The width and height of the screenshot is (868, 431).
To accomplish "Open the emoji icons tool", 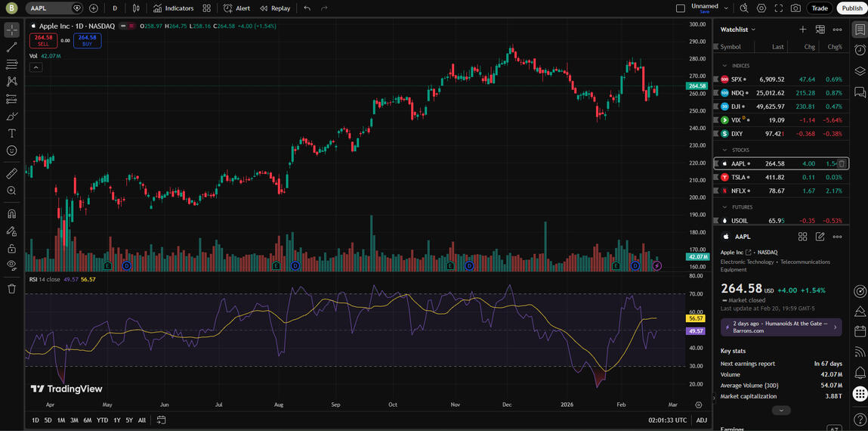I will pyautogui.click(x=11, y=150).
